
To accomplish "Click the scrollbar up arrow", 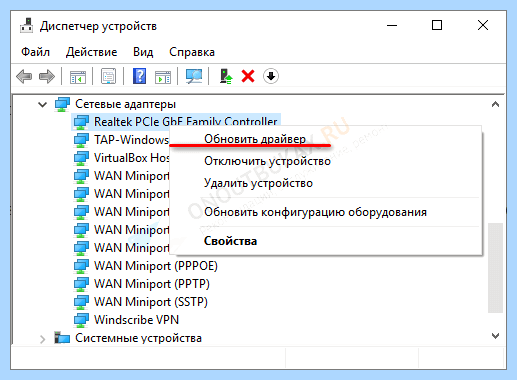I will coord(495,104).
